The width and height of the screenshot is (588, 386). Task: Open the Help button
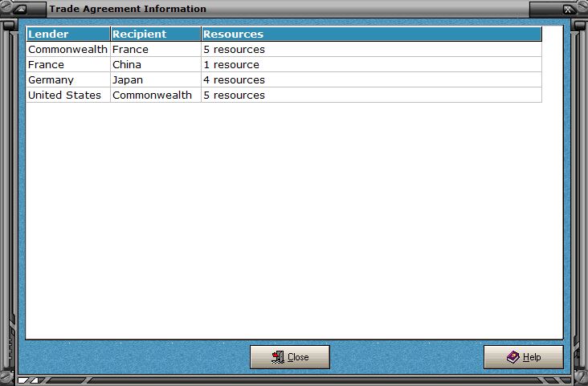point(524,357)
